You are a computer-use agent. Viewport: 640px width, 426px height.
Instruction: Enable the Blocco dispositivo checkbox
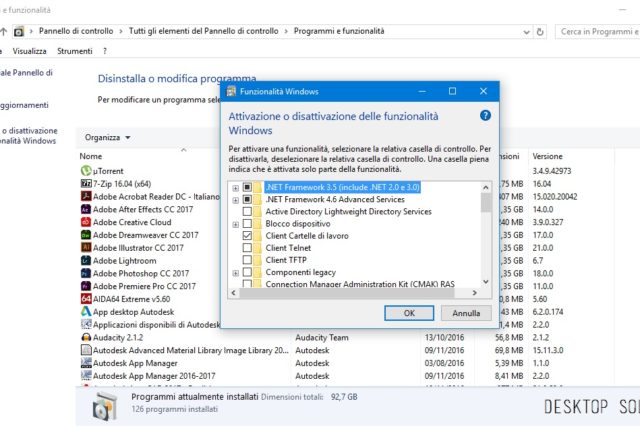(247, 224)
